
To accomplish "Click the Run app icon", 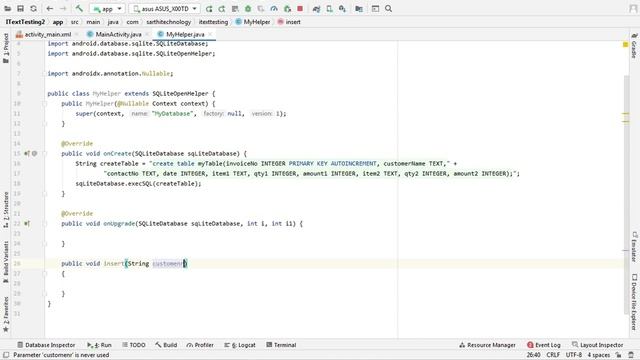I will (209, 9).
